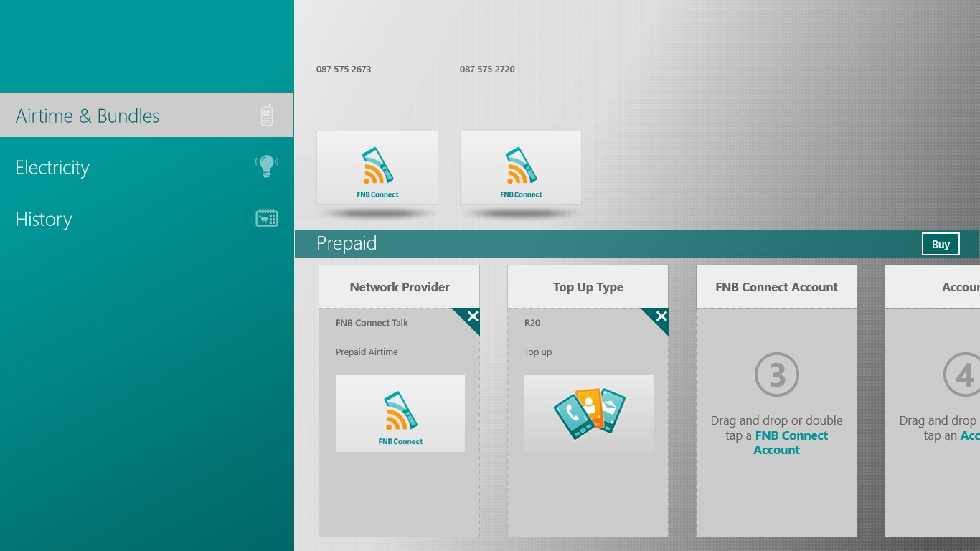The width and height of the screenshot is (980, 551).
Task: Remove the R20 top up selection
Action: [x=660, y=317]
